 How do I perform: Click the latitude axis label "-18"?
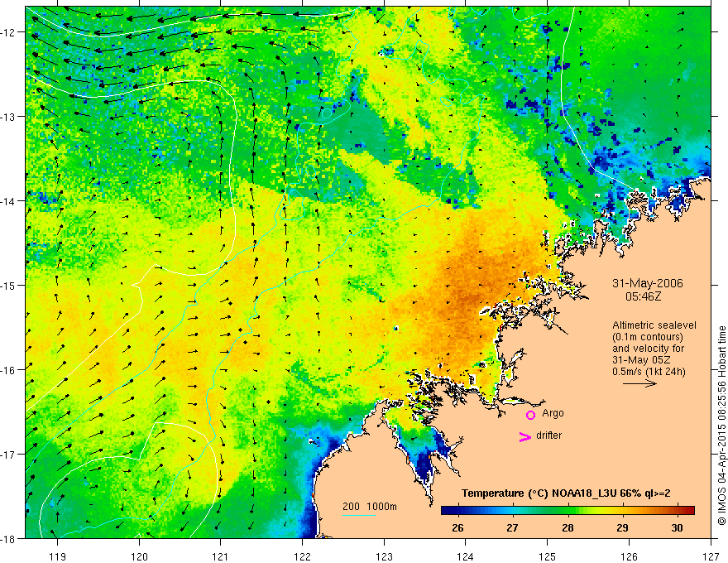tap(9, 538)
